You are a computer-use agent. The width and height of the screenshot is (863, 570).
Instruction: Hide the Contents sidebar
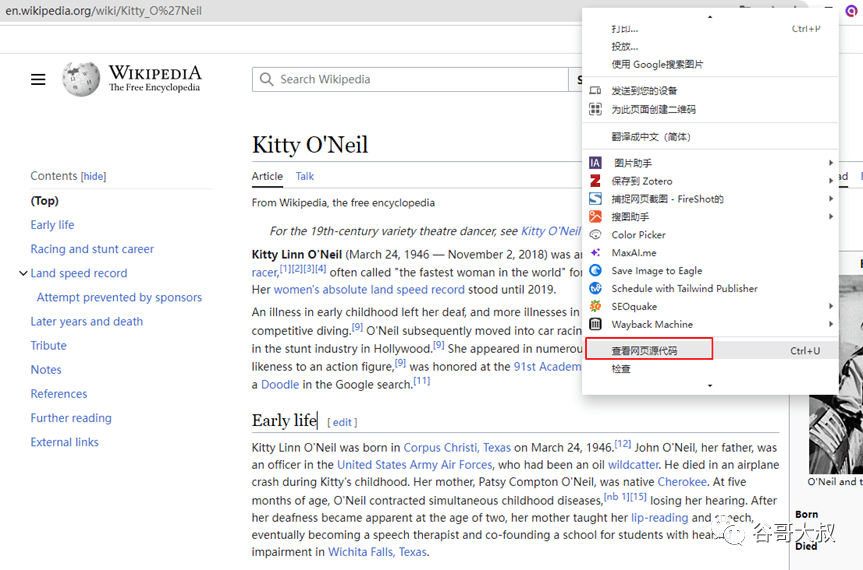[93, 177]
